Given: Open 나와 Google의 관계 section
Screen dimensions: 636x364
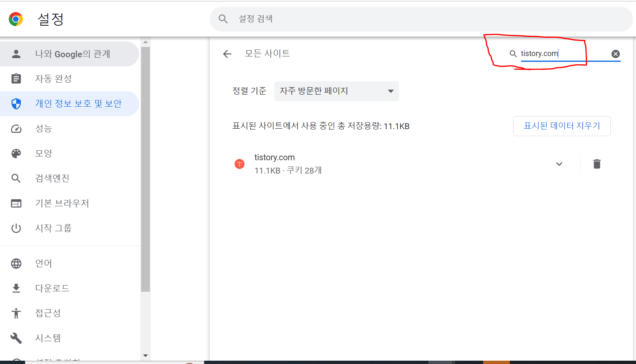Looking at the screenshot, I should coord(69,54).
